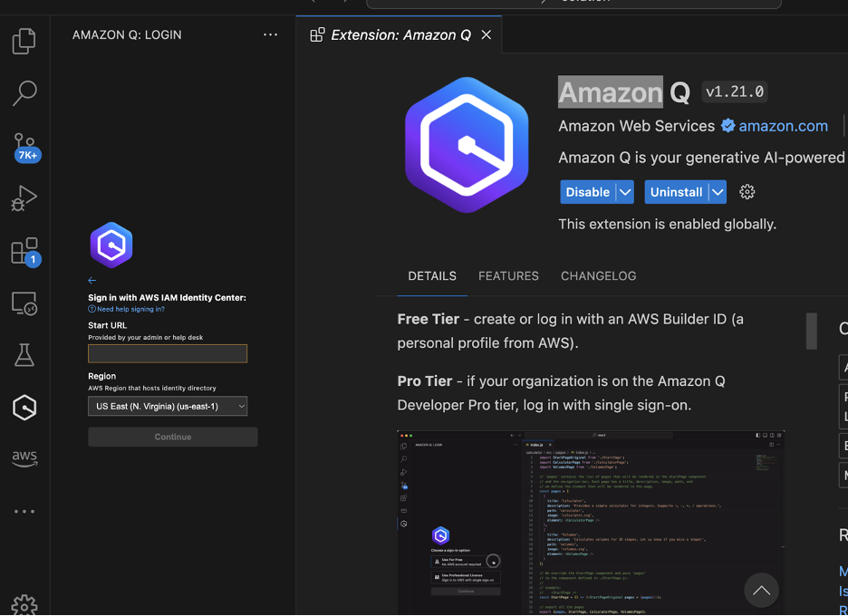Expand the Disable dropdown arrow

coord(625,192)
